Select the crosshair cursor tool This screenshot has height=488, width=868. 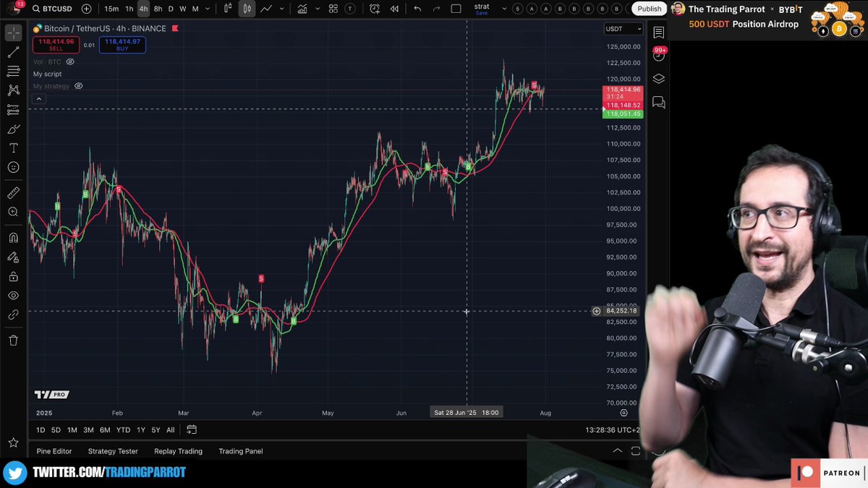point(13,33)
